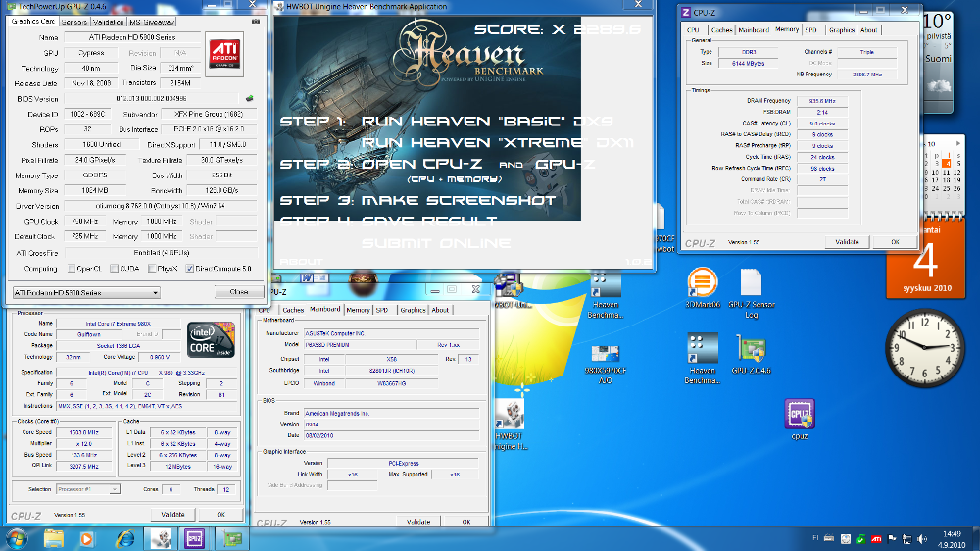Screen dimensions: 980x551
Task: Click the volume speaker tray icon
Action: (922, 539)
